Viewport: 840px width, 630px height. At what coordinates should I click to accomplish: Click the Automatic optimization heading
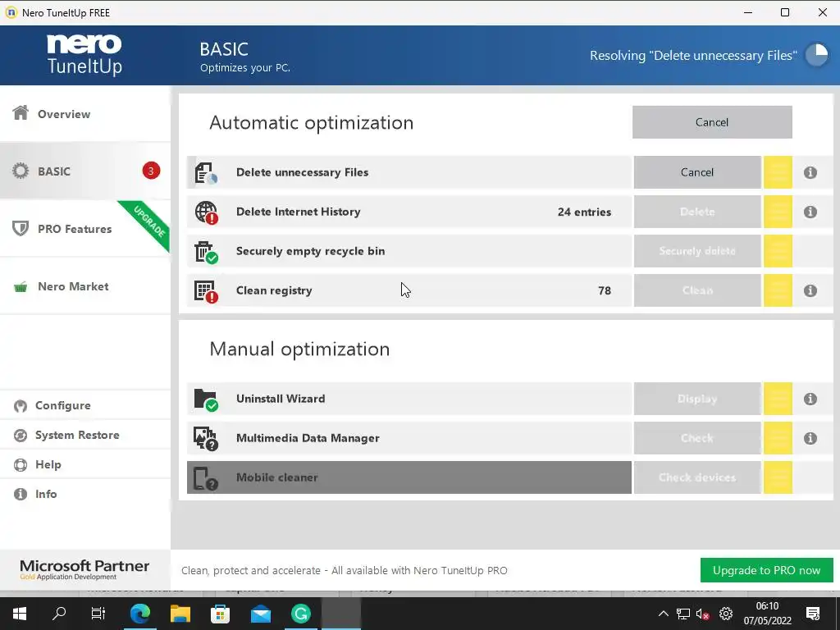311,123
